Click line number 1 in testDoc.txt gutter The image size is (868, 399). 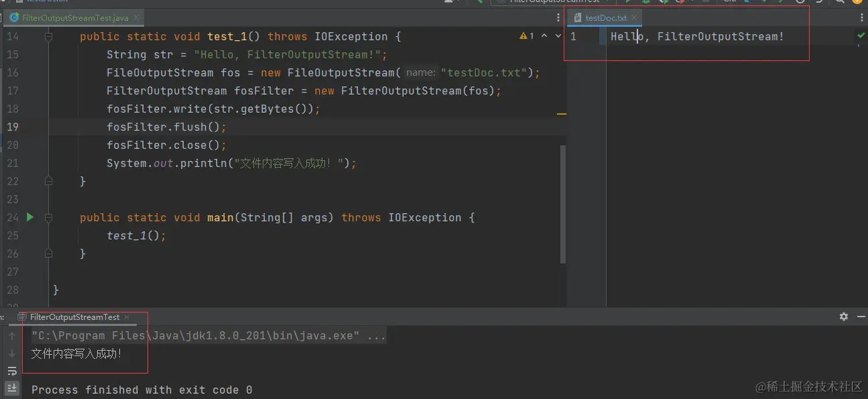coord(573,36)
